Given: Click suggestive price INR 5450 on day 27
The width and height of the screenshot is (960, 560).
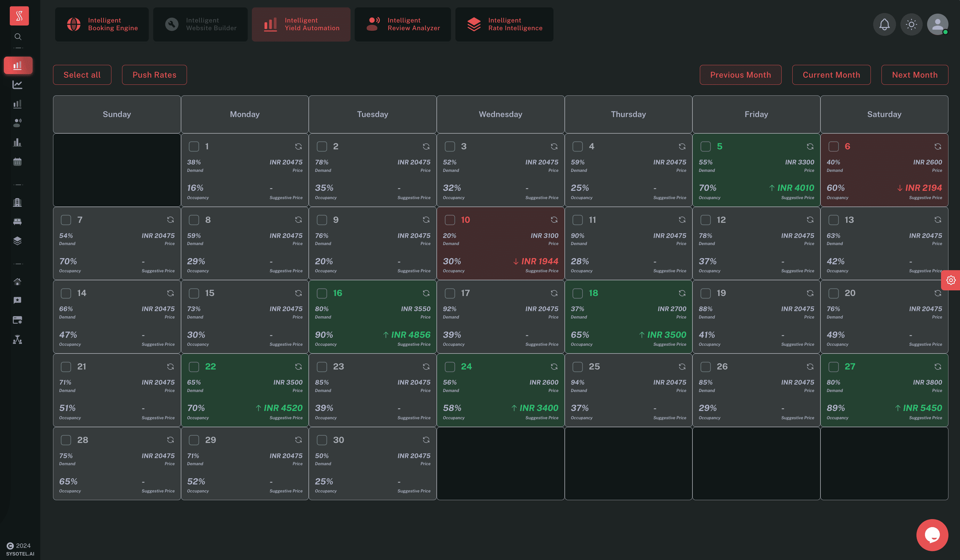Looking at the screenshot, I should (919, 408).
